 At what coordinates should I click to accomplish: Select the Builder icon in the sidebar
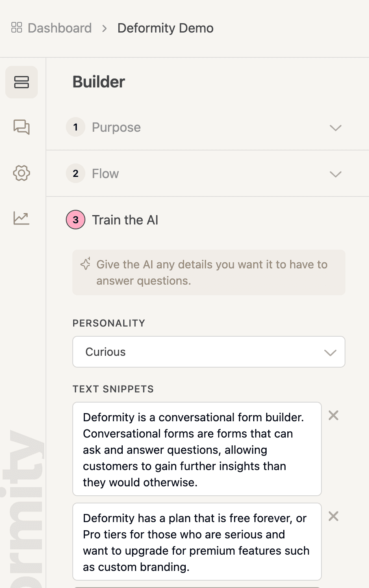pyautogui.click(x=21, y=82)
